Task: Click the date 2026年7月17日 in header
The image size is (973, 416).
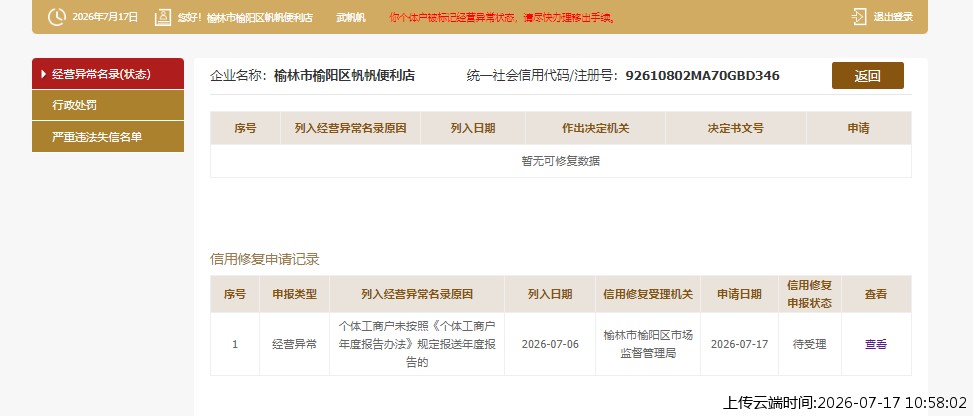Action: pos(105,17)
